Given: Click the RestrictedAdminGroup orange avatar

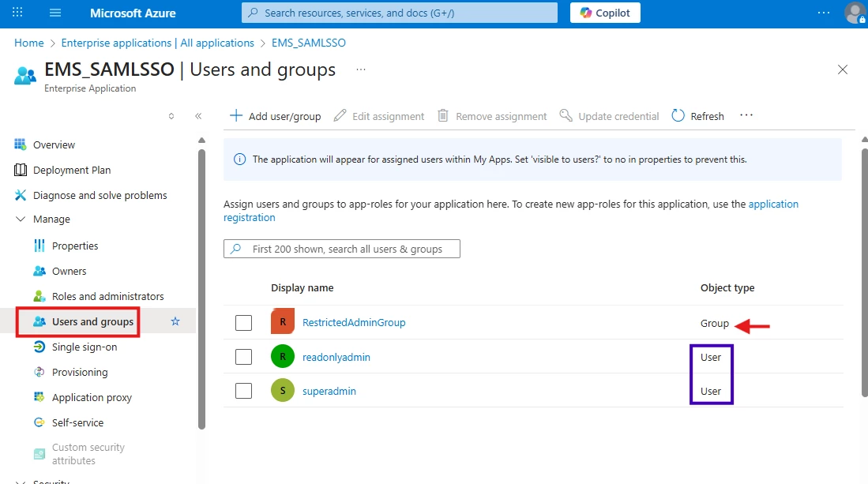Looking at the screenshot, I should (282, 322).
